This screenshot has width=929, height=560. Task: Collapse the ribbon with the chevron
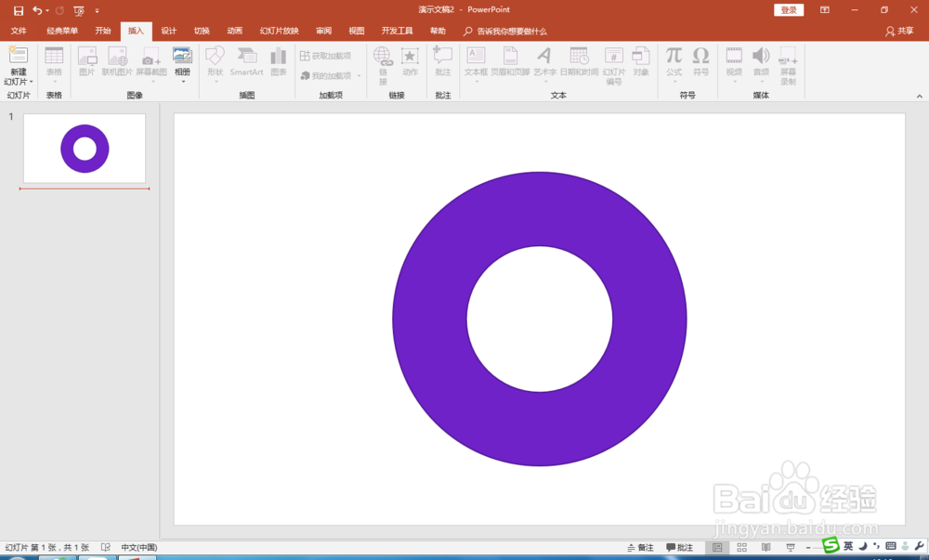click(920, 96)
